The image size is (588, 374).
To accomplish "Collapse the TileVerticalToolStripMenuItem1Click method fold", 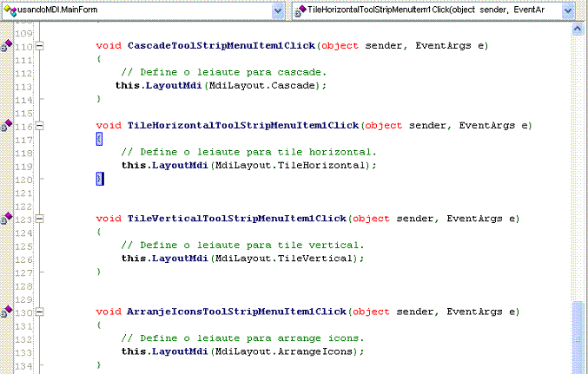I will 39,219.
